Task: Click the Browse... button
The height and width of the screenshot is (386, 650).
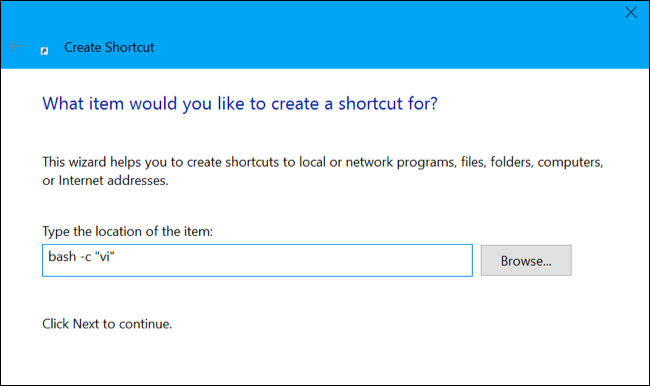Action: (526, 260)
